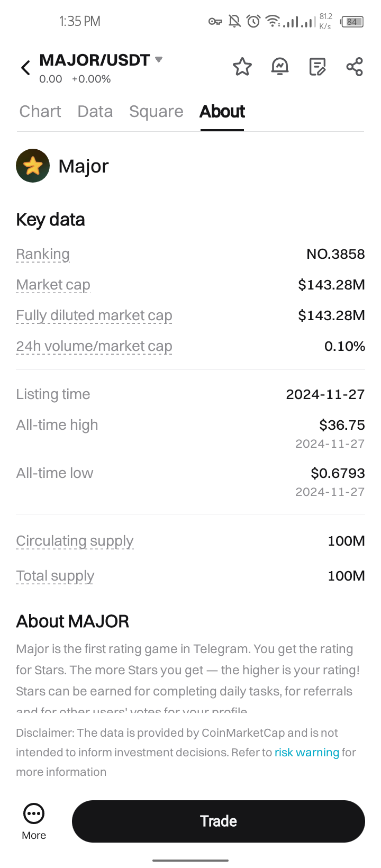Show the Market cap term explanation

coord(53,285)
